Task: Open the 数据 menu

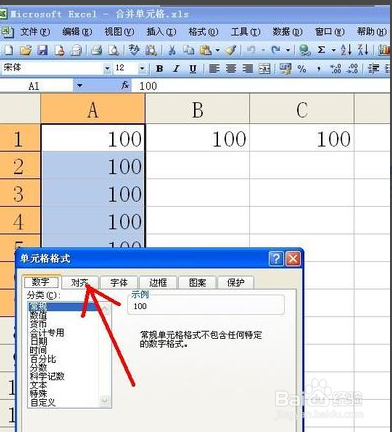Action: point(287,32)
